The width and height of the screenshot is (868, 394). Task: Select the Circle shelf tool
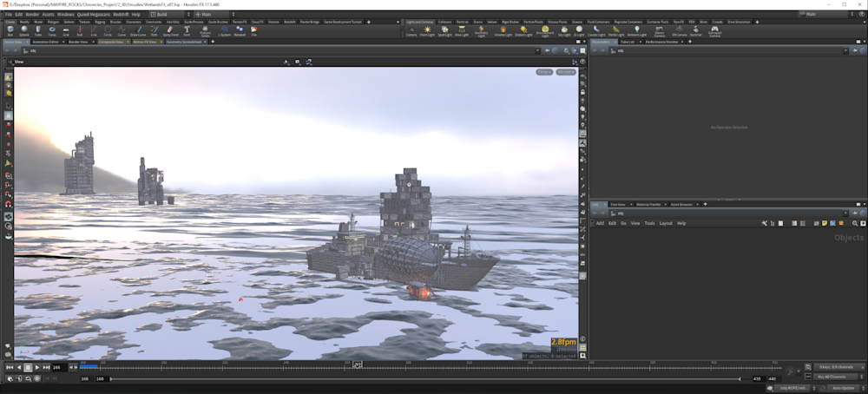coord(108,30)
